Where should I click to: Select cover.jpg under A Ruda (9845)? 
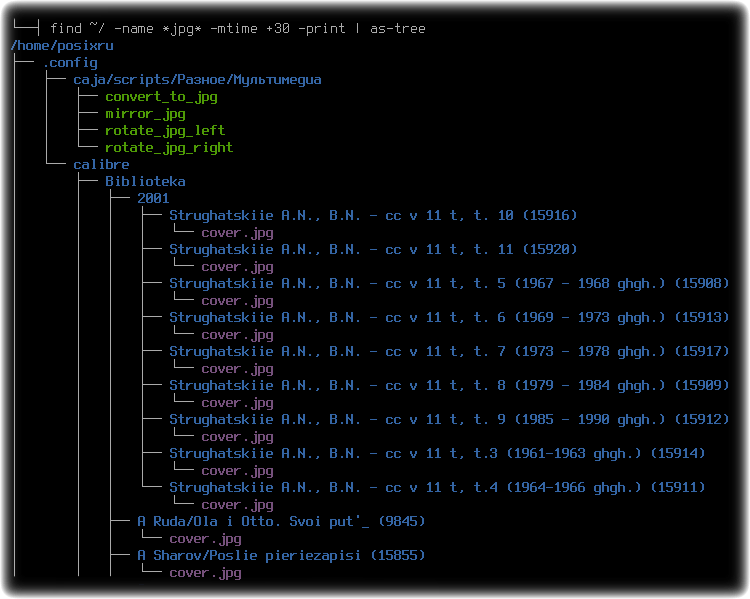[205, 539]
